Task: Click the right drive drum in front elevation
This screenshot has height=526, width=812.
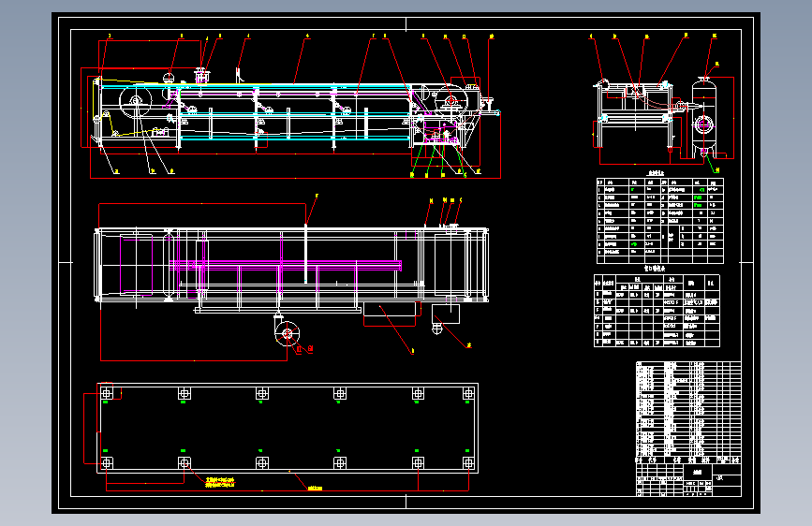Action: 450,100
